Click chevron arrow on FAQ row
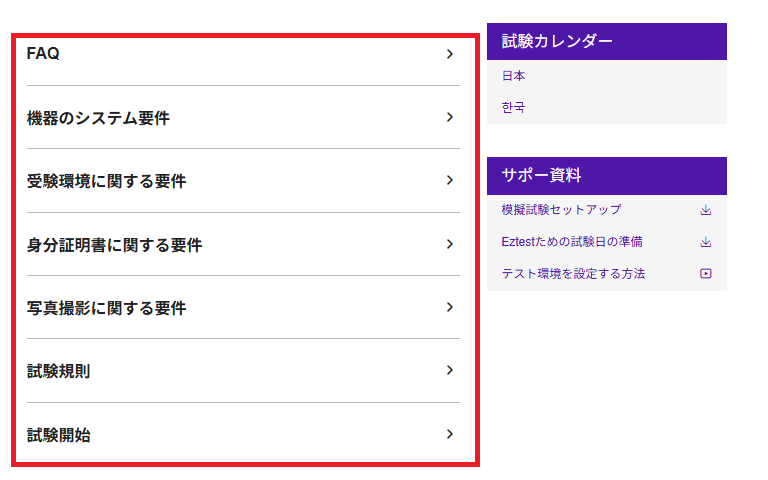The height and width of the screenshot is (480, 768). click(450, 54)
